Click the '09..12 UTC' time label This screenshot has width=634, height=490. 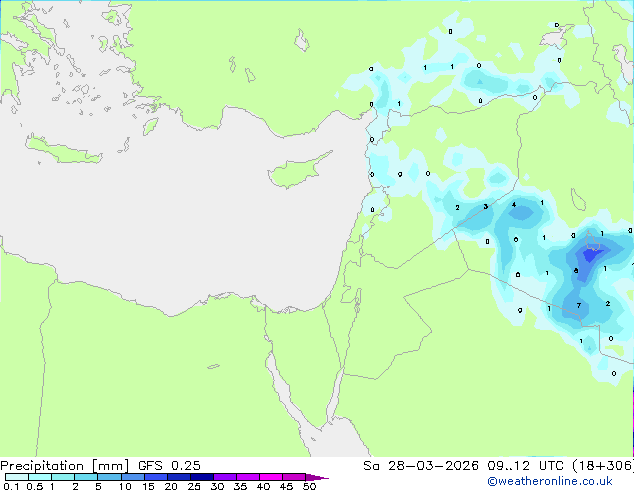[525, 466]
